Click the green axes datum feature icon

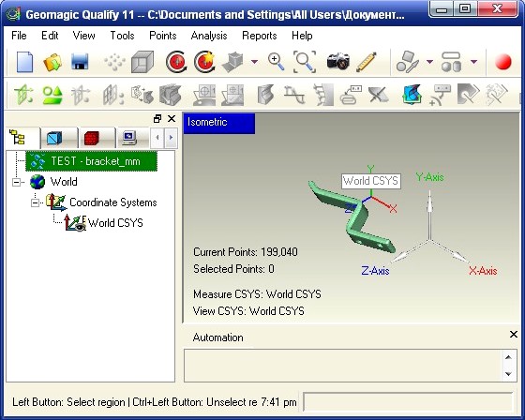pos(23,95)
